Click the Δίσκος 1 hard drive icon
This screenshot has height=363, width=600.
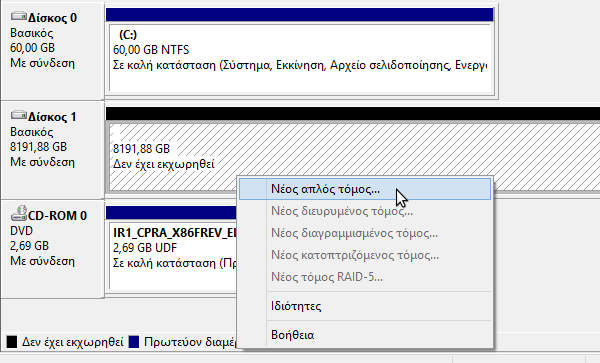click(x=18, y=116)
